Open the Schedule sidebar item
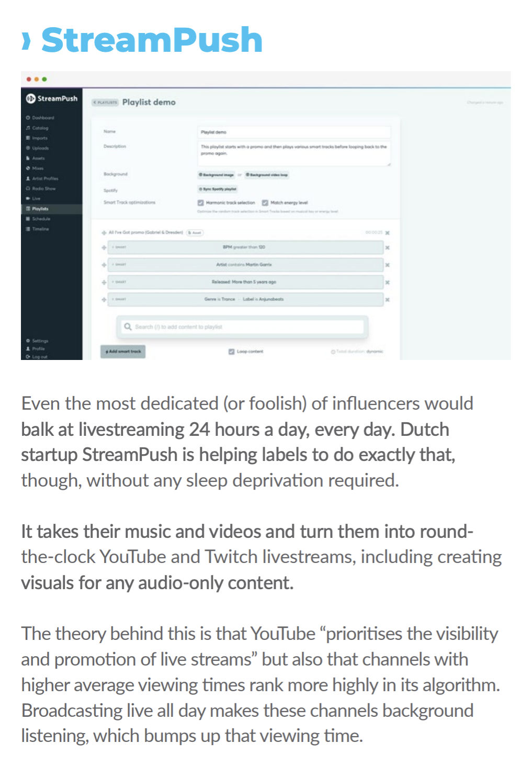Image resolution: width=532 pixels, height=766 pixels. pos(40,219)
